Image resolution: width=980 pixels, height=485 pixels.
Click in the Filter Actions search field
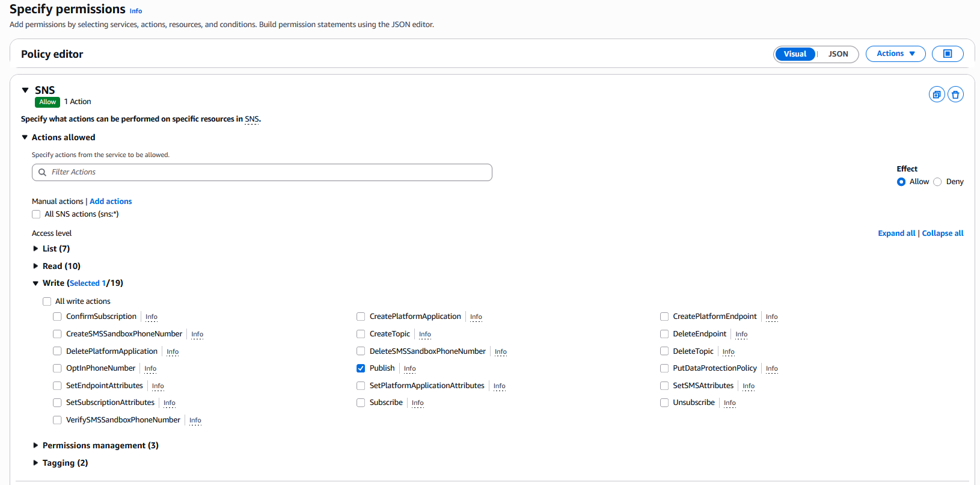pos(262,172)
